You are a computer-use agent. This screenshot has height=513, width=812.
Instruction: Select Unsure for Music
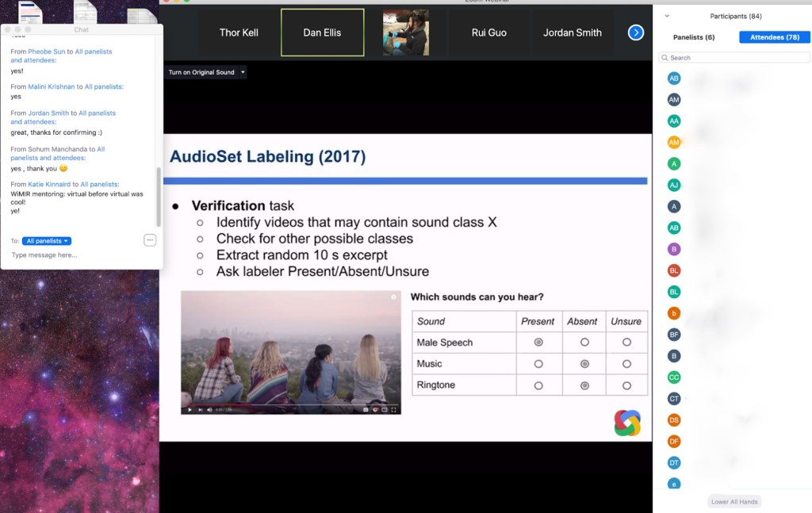(x=626, y=364)
